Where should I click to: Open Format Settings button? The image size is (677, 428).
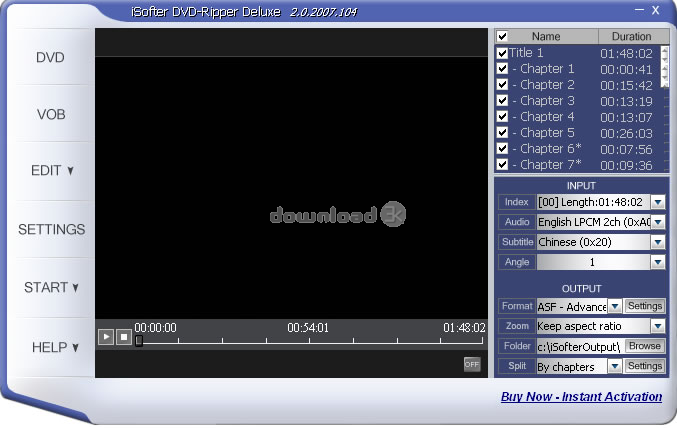(x=645, y=306)
